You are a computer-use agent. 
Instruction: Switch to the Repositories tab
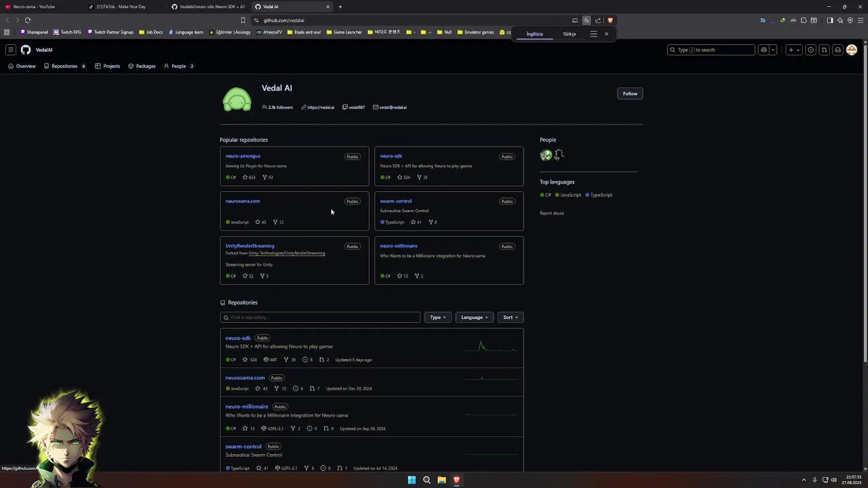64,66
